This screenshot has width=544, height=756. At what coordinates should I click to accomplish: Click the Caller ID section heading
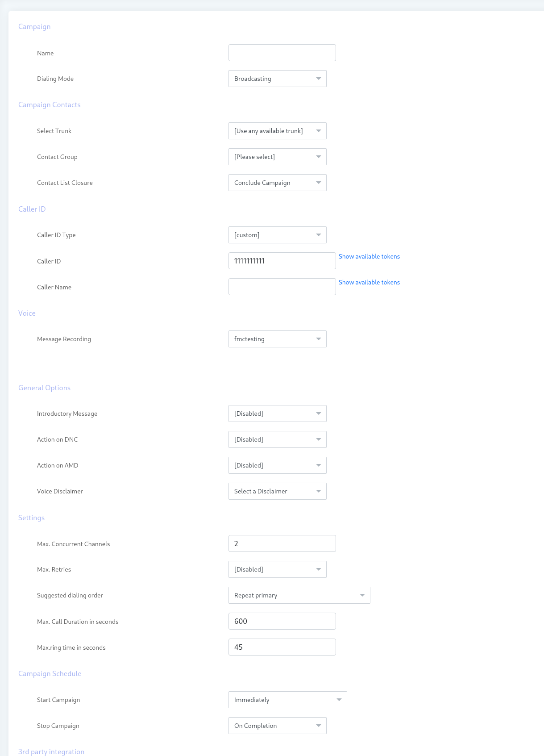pyautogui.click(x=32, y=209)
